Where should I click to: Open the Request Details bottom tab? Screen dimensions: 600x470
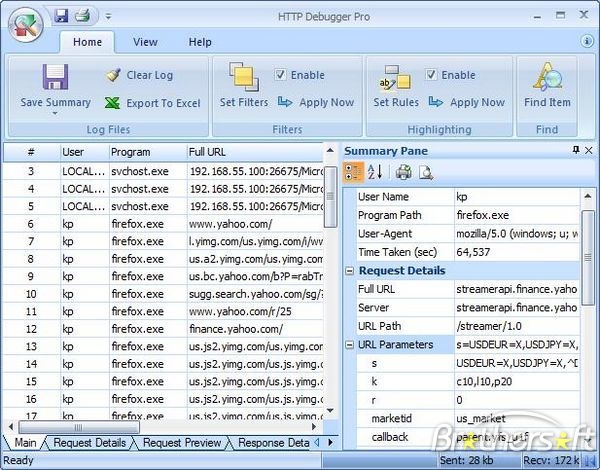tap(90, 443)
